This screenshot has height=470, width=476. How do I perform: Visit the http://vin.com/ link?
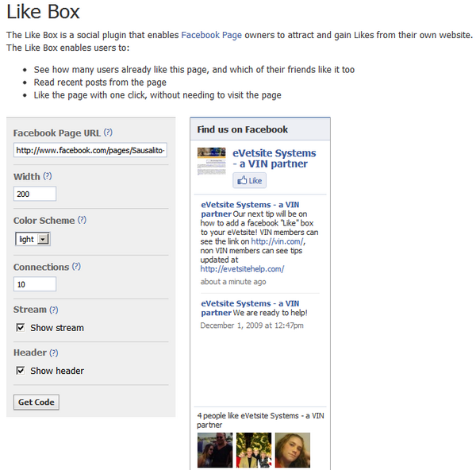[x=277, y=241]
